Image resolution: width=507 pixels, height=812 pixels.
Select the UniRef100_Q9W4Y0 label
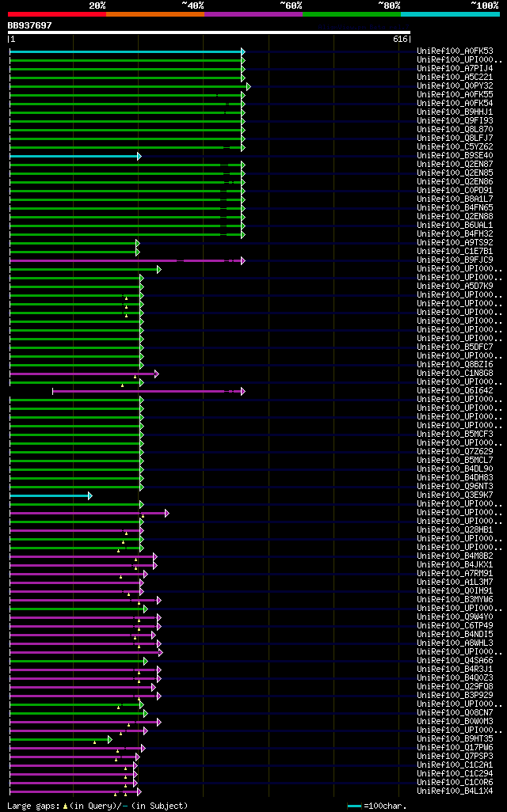coord(456,617)
